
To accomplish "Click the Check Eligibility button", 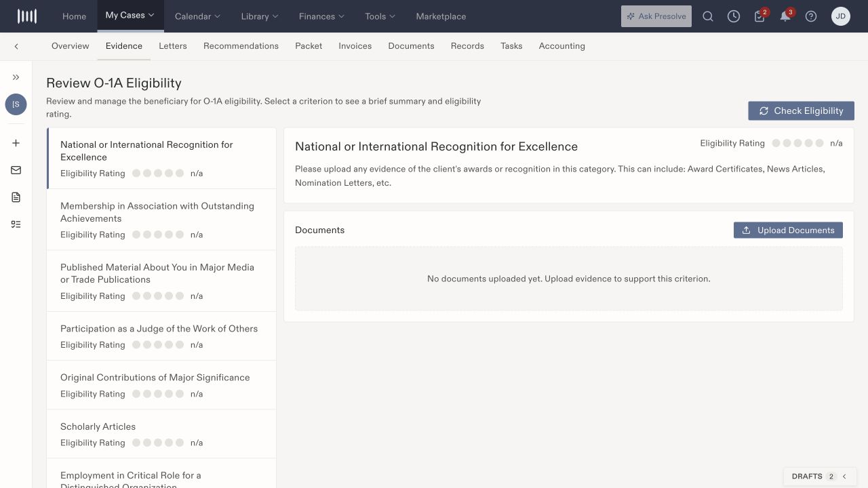I will [801, 110].
